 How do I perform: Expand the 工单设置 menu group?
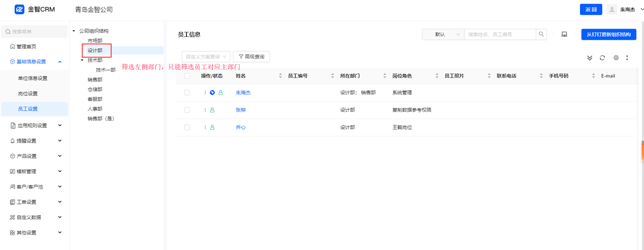(x=60, y=202)
